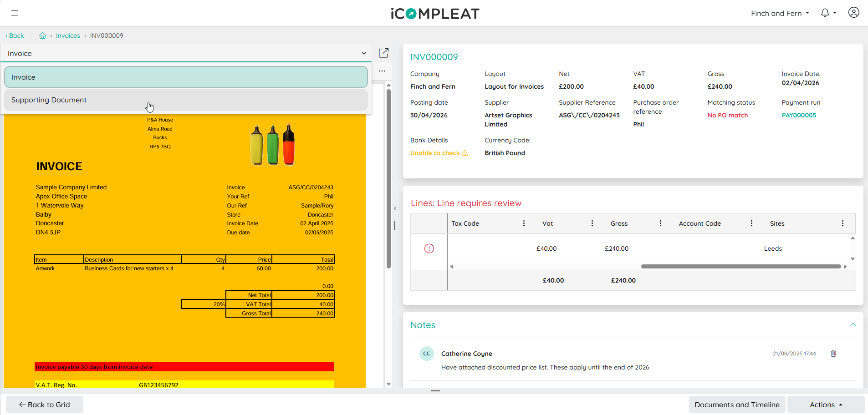Sort by the Account Code column header
This screenshot has width=868, height=415.
point(700,223)
